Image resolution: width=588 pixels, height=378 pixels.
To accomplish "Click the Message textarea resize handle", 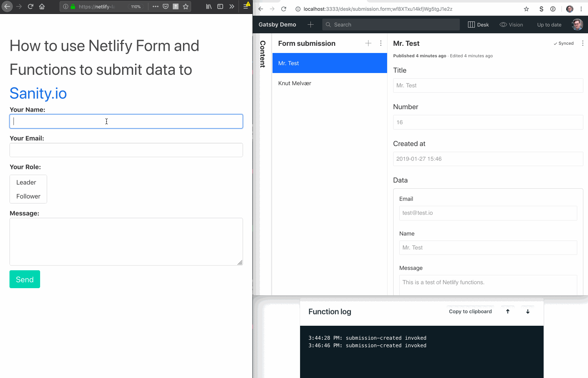I will (240, 262).
